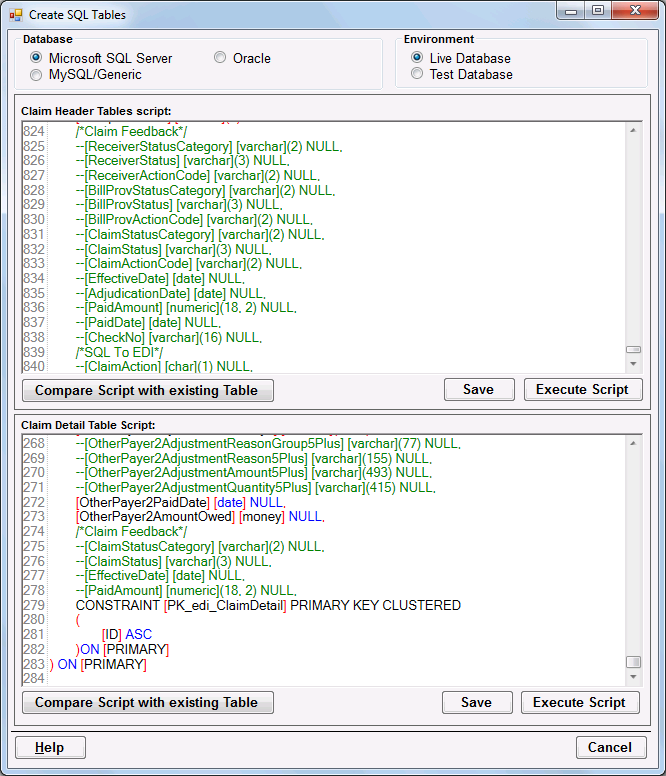Viewport: 666px width, 776px height.
Task: Select the Live Database environment
Action: (x=417, y=58)
